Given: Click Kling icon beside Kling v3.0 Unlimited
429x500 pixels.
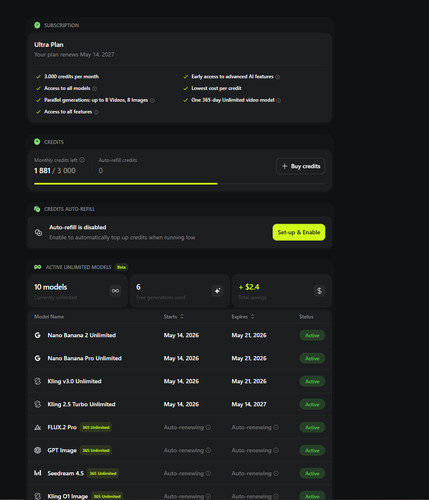Looking at the screenshot, I should [38, 381].
